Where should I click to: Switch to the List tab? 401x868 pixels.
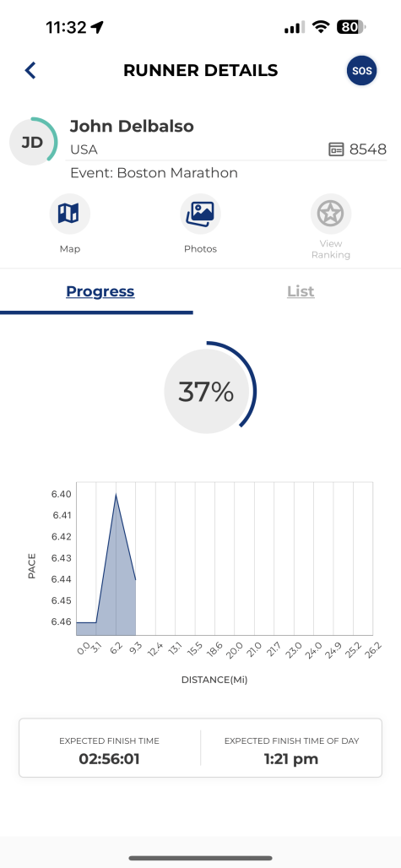coord(301,291)
